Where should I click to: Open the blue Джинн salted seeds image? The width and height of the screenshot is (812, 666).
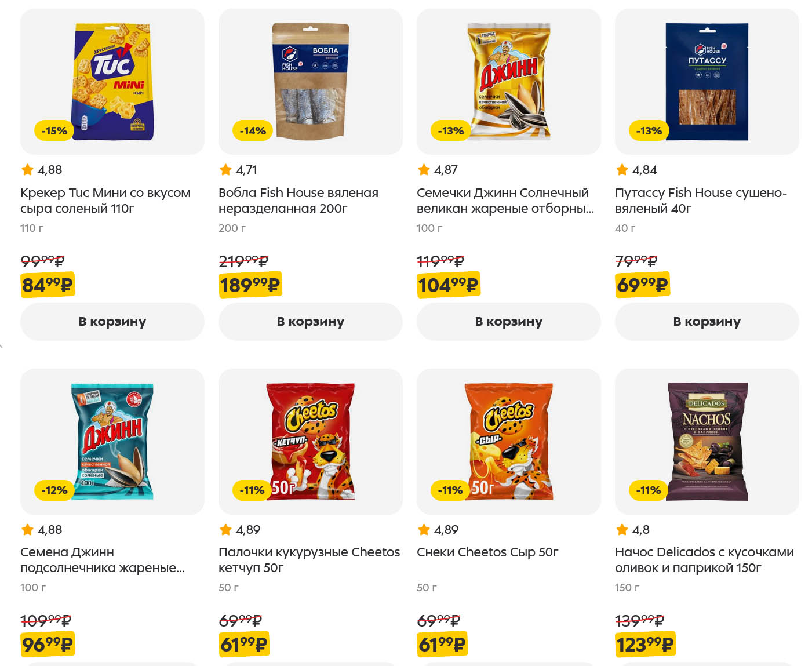pos(114,441)
